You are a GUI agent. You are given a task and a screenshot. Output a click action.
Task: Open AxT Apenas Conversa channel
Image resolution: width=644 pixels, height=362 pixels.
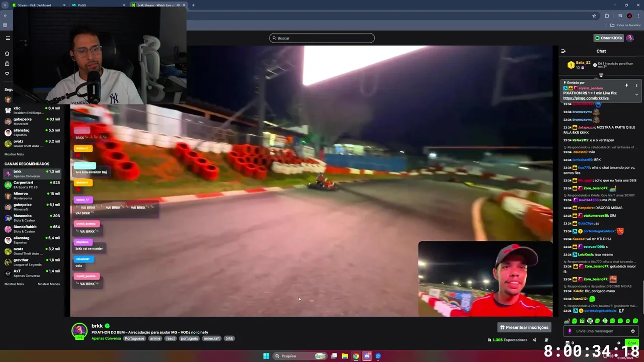[x=32, y=273]
